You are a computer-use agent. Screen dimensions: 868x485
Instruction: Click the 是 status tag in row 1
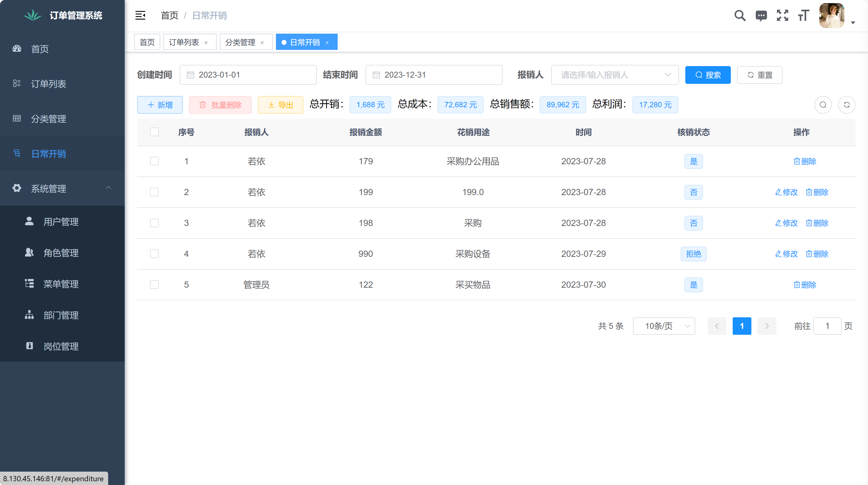coord(693,161)
